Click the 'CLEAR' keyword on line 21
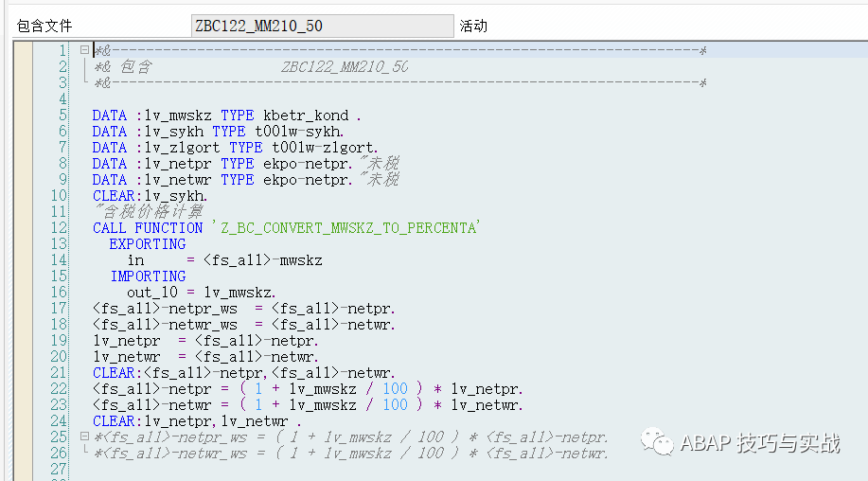 pos(114,372)
